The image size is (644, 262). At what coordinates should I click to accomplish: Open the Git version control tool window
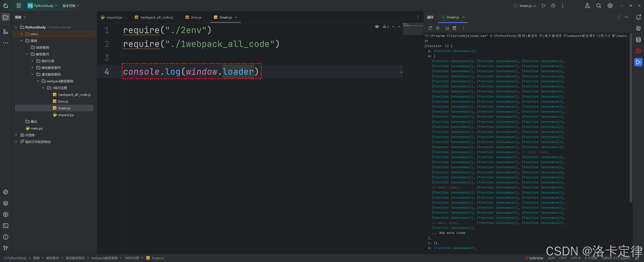5,248
